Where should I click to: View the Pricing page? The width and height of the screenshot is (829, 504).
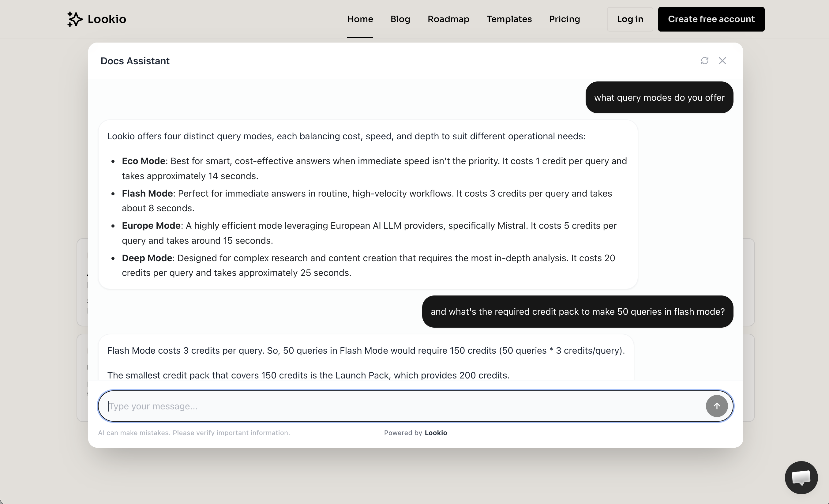[x=564, y=19]
